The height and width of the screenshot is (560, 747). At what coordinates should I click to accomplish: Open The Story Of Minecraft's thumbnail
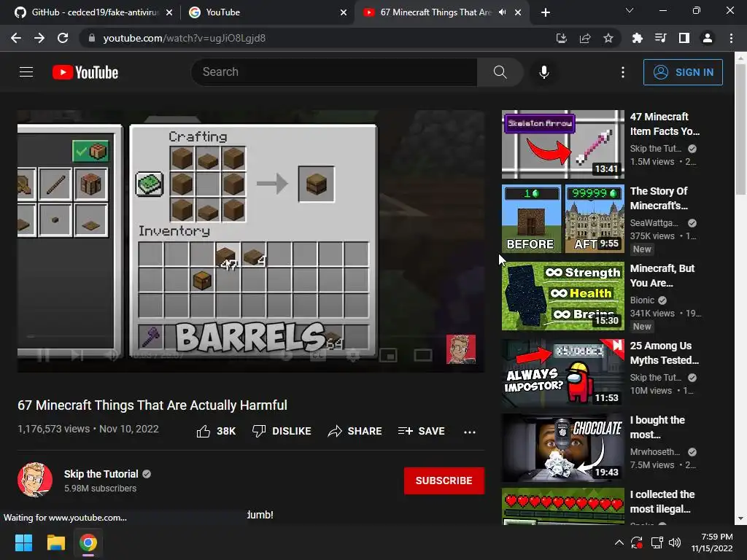click(x=563, y=219)
